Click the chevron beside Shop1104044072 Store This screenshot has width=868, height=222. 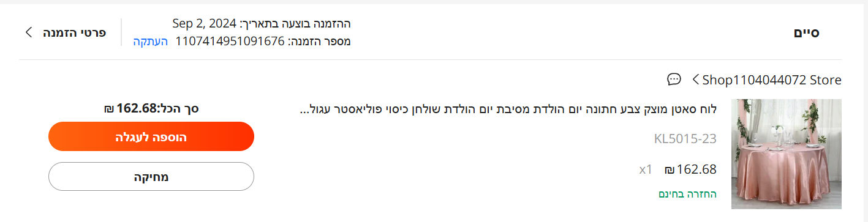696,80
